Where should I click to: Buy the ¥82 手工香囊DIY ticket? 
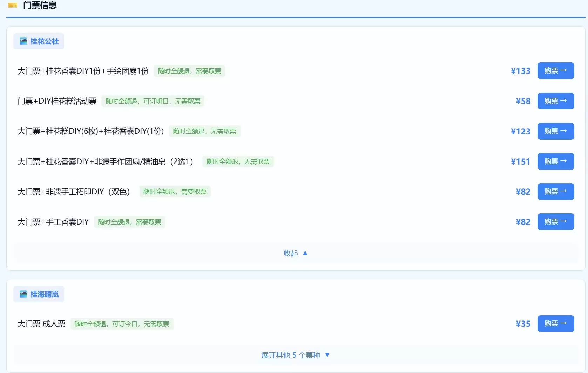[x=555, y=222]
